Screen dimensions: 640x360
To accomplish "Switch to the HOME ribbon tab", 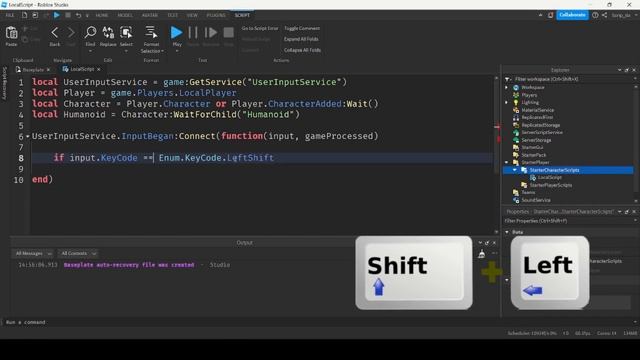I will (102, 15).
